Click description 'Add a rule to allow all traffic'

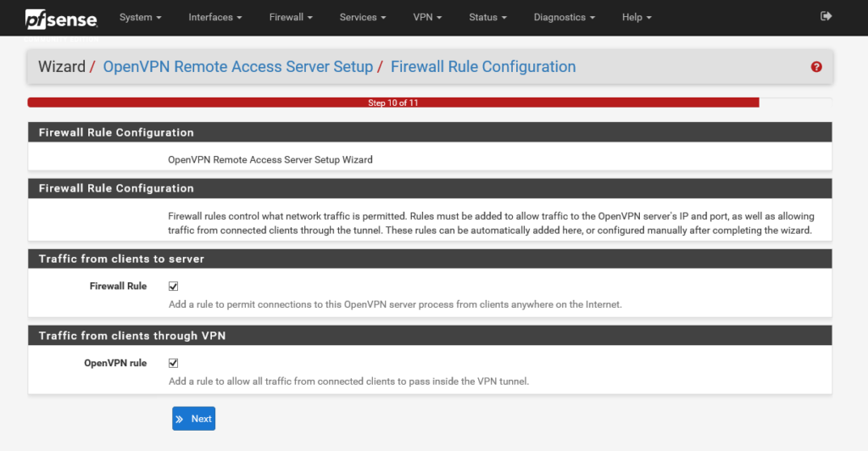(348, 381)
